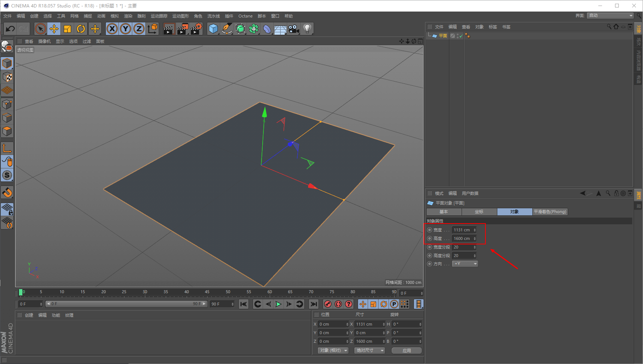643x364 pixels.
Task: Open the 文件 menu in main menu bar
Action: pyautogui.click(x=7, y=16)
